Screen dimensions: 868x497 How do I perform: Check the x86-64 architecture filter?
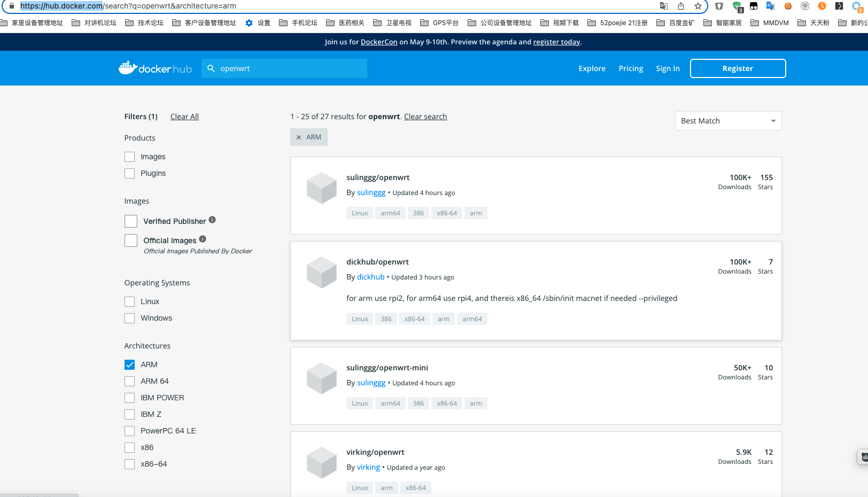[x=129, y=464]
